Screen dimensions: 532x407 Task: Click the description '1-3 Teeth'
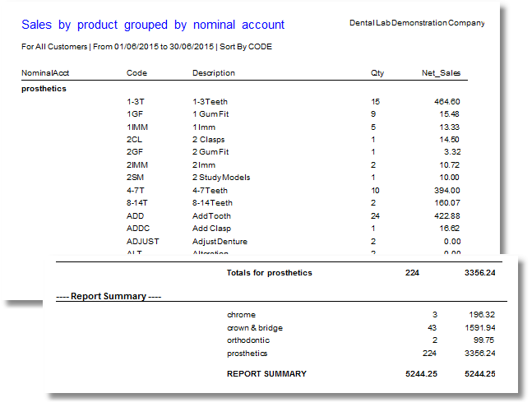tap(210, 101)
